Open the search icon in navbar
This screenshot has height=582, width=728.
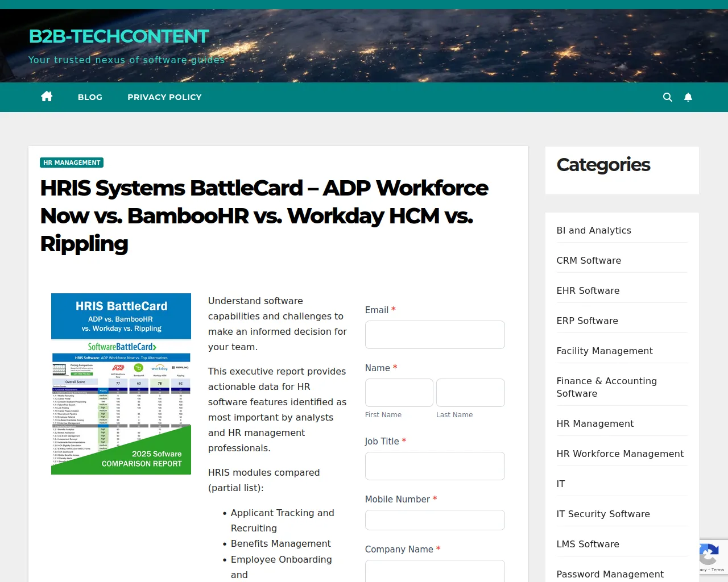click(668, 97)
